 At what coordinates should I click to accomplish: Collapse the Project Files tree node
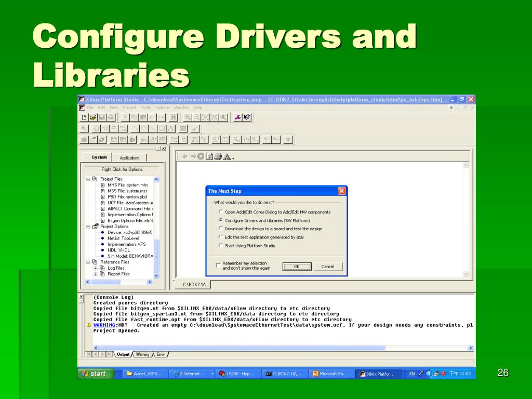(88, 179)
